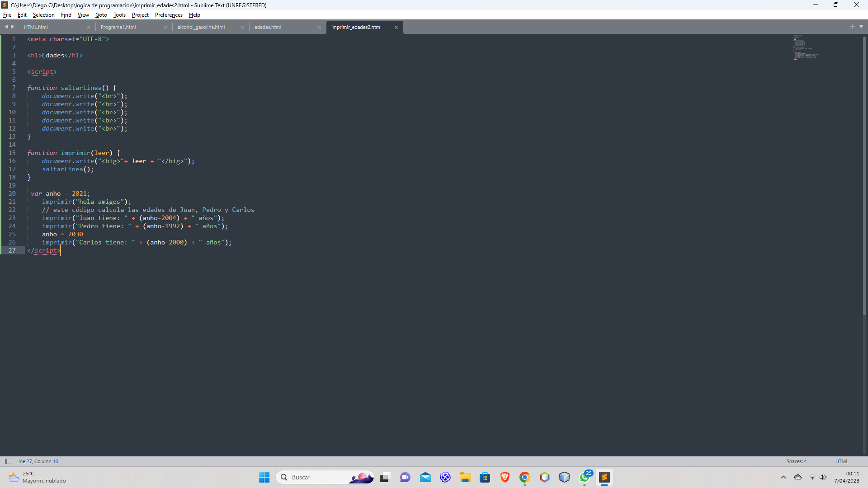Open the Tools menu
Image resolution: width=868 pixels, height=488 pixels.
coord(119,15)
